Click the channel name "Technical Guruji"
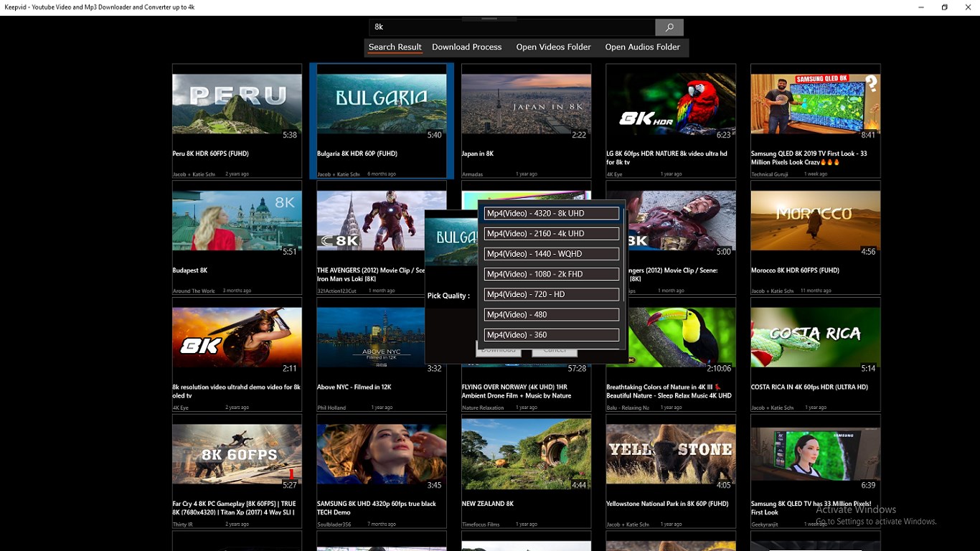Image resolution: width=980 pixels, height=551 pixels. tap(771, 174)
